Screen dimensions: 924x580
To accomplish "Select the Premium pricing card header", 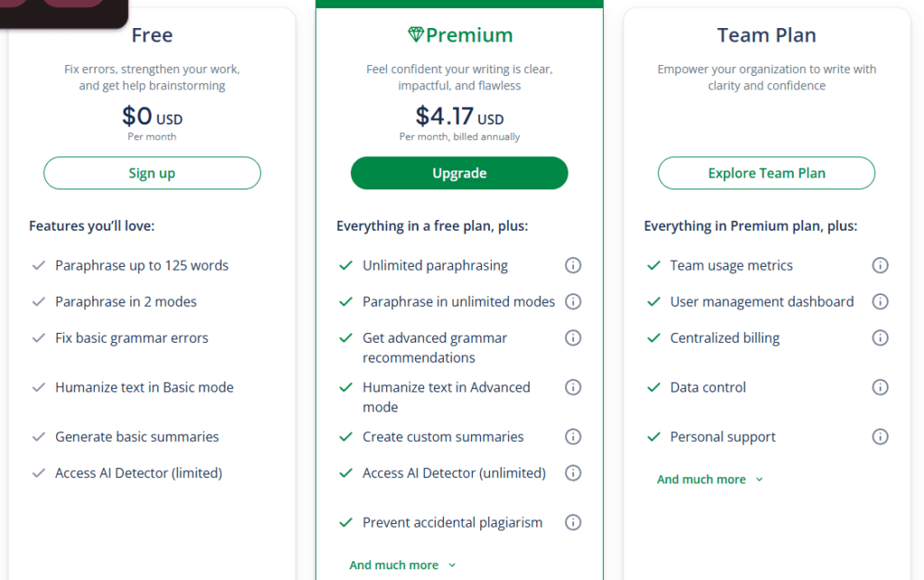I will pyautogui.click(x=459, y=34).
